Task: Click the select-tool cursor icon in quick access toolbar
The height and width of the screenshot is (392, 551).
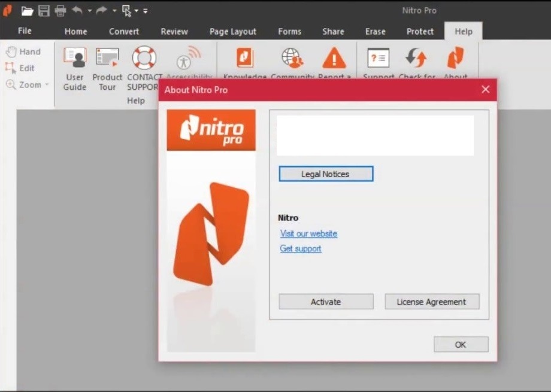Action: (126, 11)
